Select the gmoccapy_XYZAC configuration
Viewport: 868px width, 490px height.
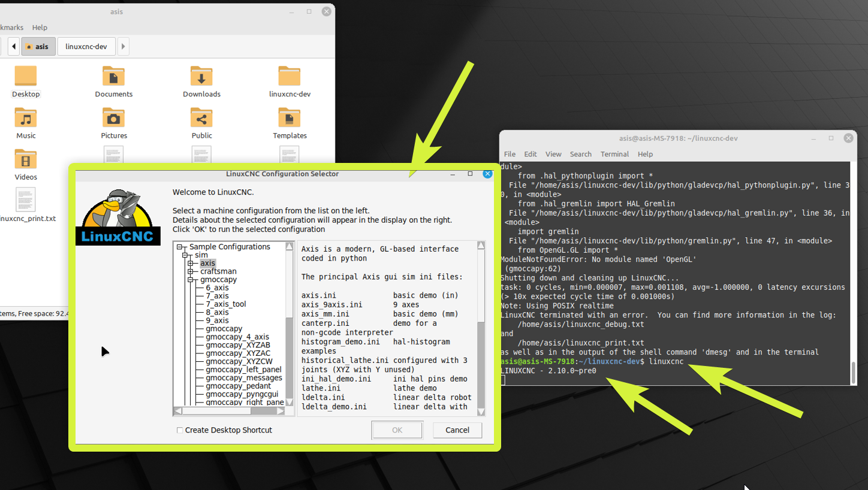coord(238,353)
